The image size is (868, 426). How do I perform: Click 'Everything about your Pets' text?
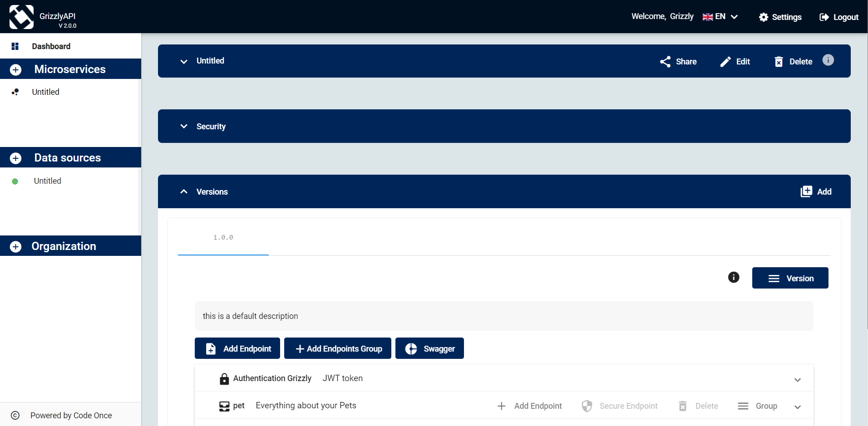tap(306, 406)
